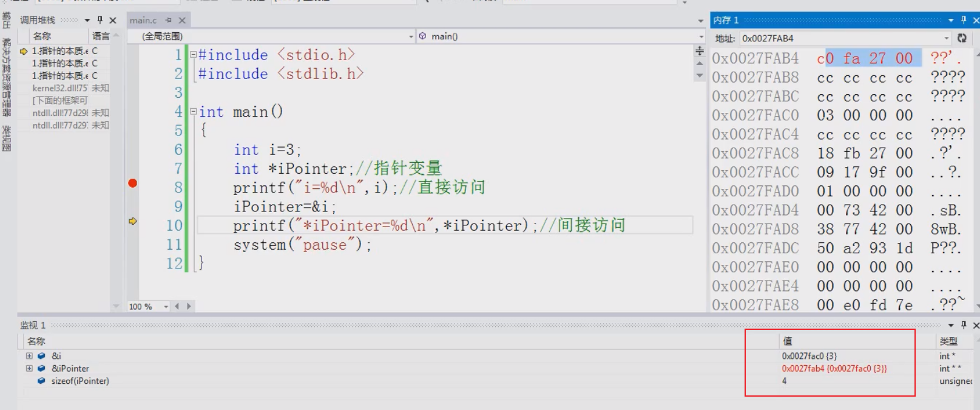This screenshot has height=410, width=980.
Task: Open Watch 1 panel window options arrow
Action: coord(951,325)
